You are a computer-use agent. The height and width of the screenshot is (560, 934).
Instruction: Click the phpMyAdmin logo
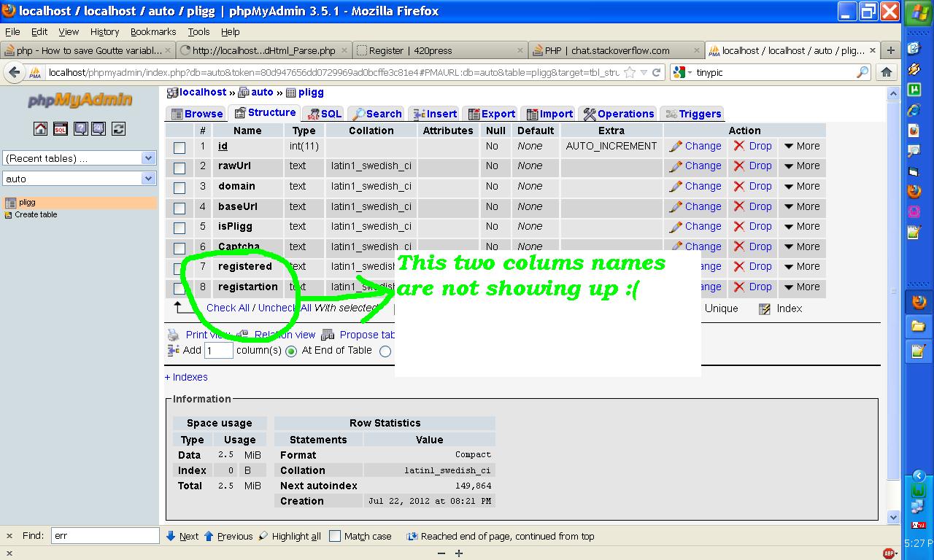80,101
